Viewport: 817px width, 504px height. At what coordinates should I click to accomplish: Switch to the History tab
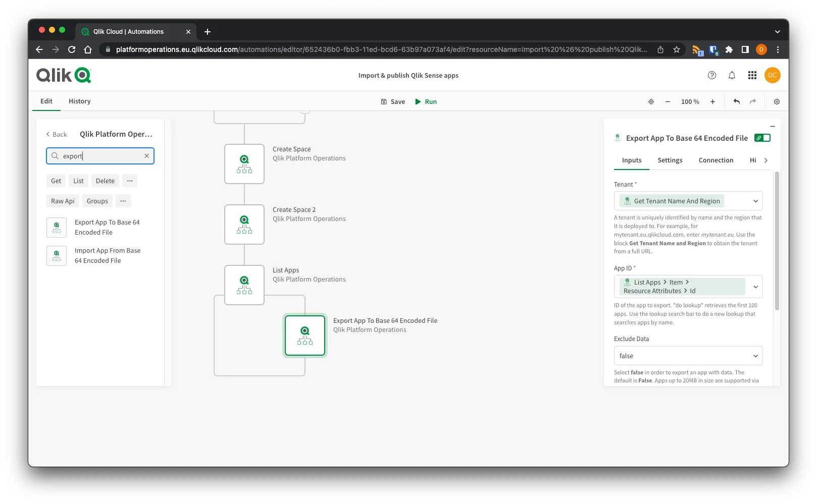pos(79,101)
